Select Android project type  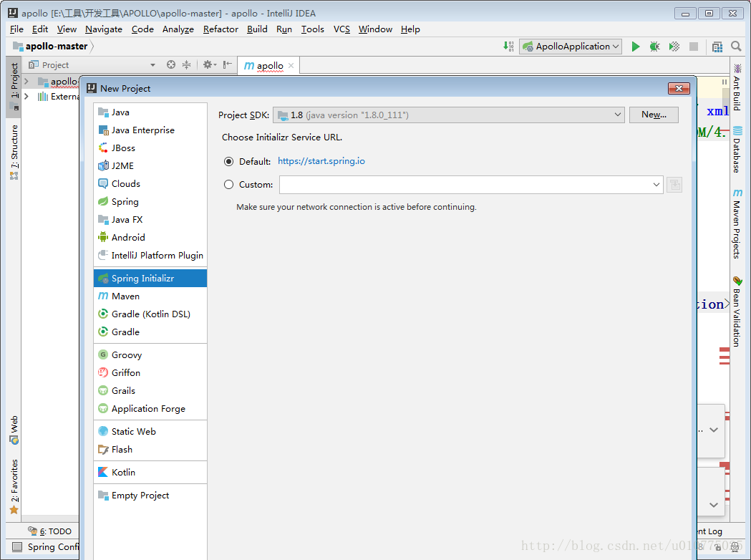150,238
